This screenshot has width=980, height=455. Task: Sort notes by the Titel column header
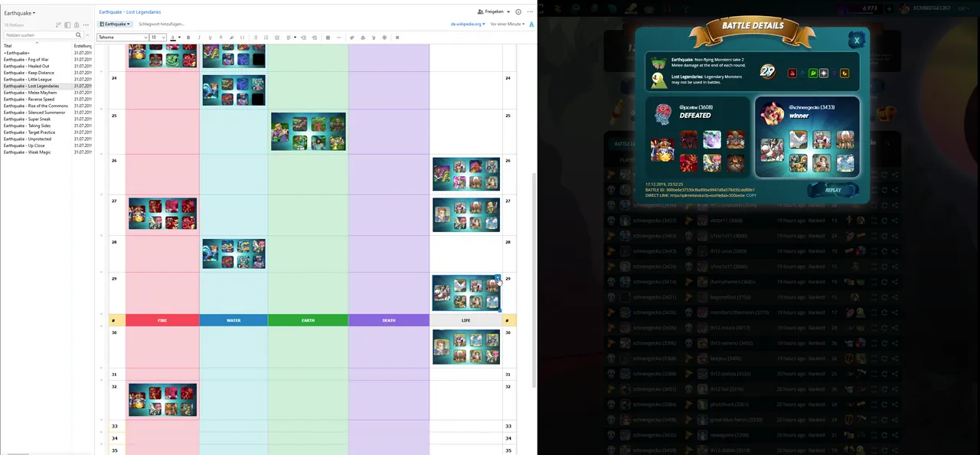coord(8,46)
